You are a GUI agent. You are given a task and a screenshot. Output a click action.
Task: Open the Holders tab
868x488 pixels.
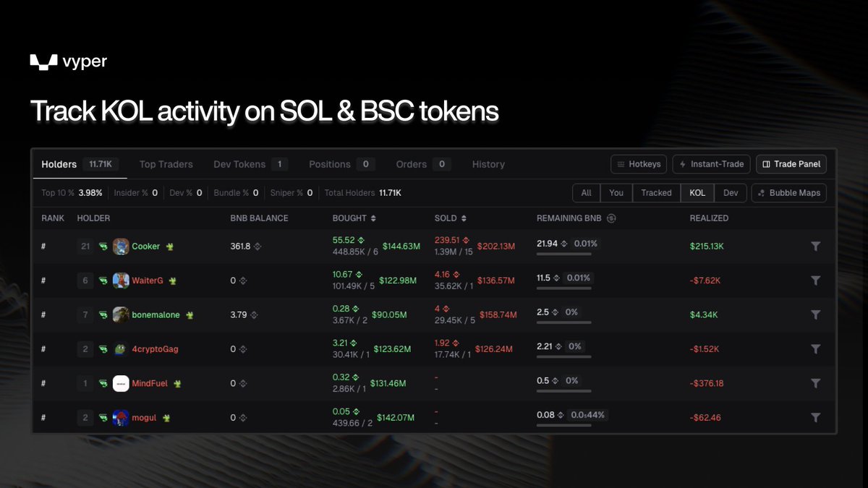pyautogui.click(x=79, y=164)
